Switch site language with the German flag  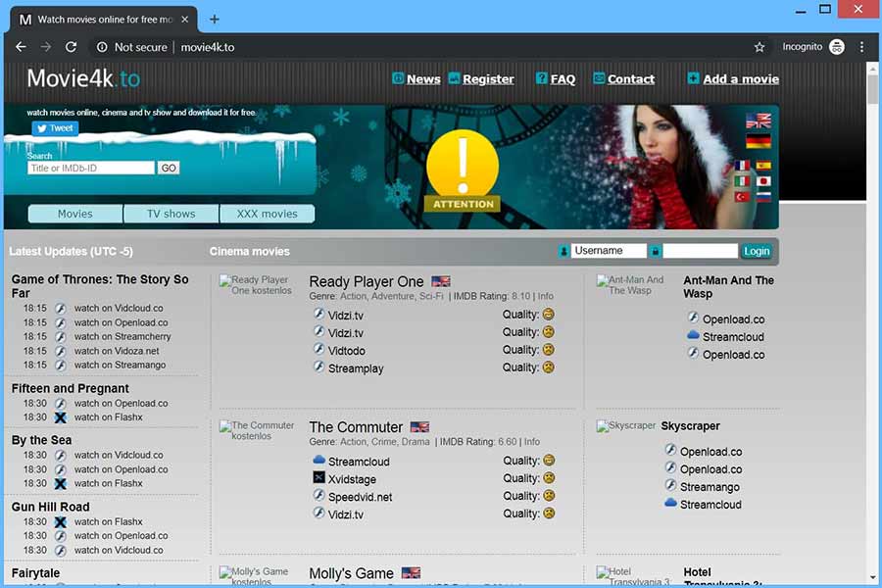759,141
